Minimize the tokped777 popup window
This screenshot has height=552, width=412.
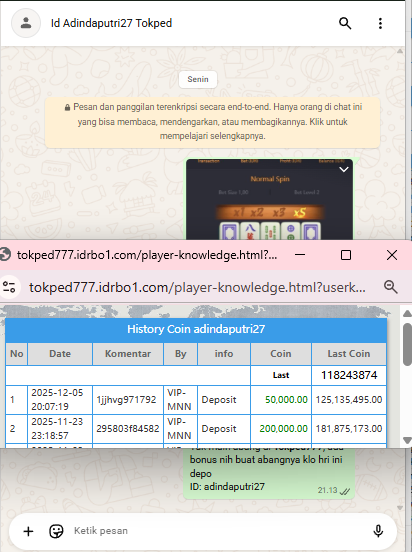click(x=300, y=255)
